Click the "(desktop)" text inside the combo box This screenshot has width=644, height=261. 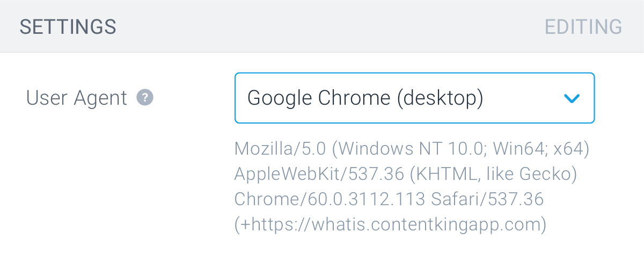tap(440, 98)
